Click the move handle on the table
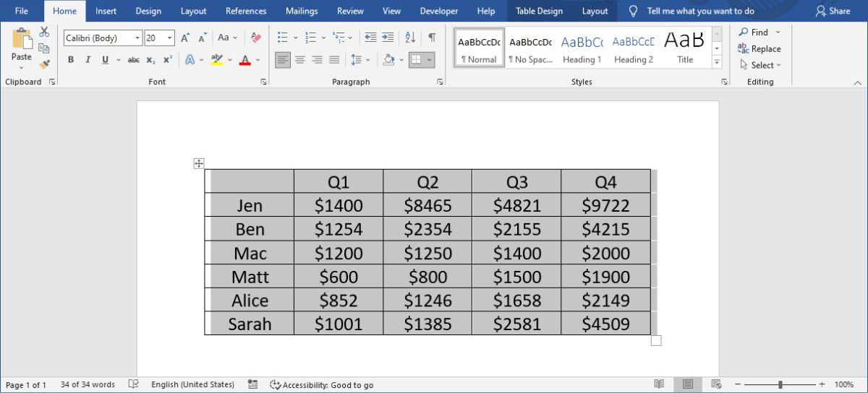This screenshot has width=868, height=393. (x=199, y=164)
